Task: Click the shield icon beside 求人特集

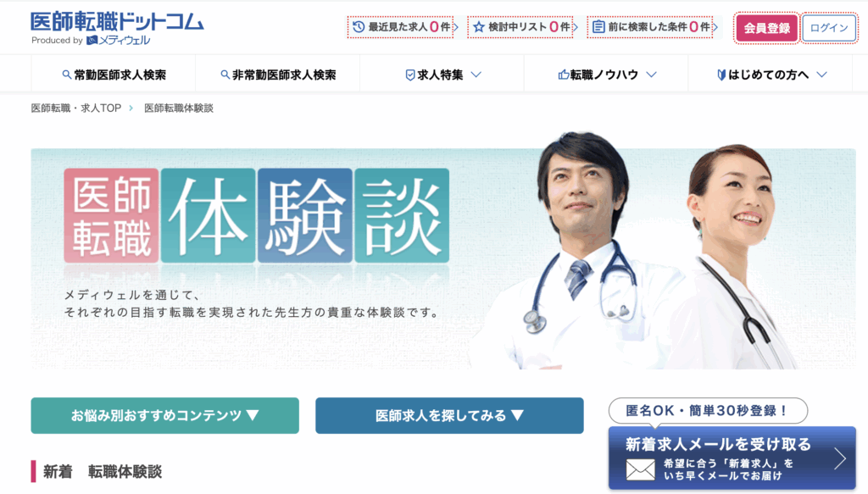Action: pyautogui.click(x=410, y=75)
